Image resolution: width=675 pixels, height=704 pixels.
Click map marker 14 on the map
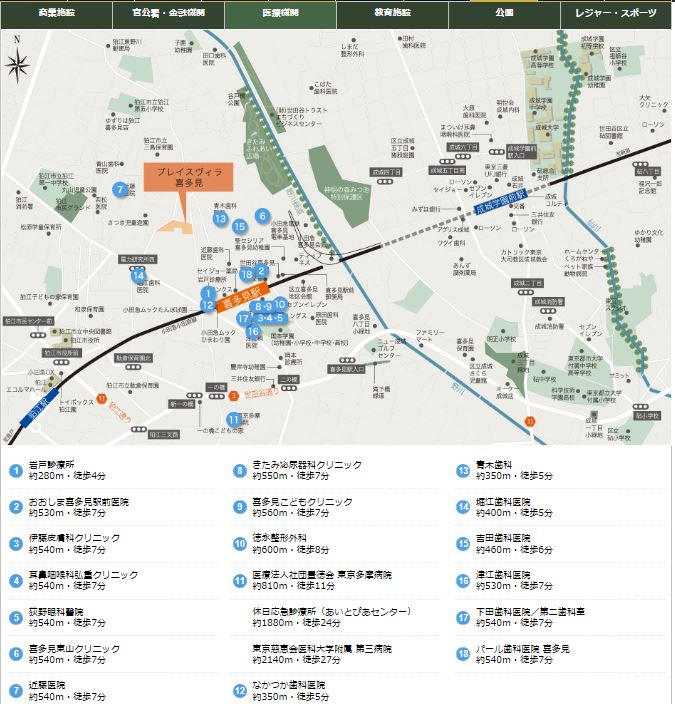[141, 276]
